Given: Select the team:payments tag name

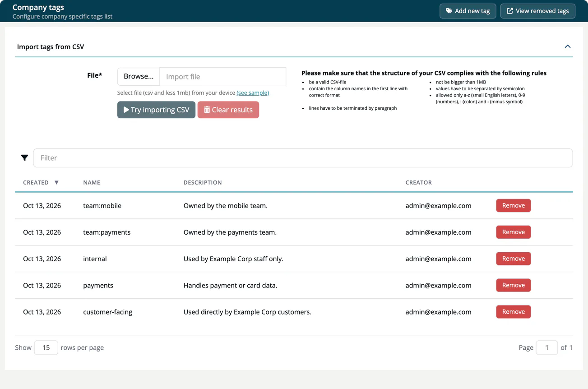Looking at the screenshot, I should pyautogui.click(x=106, y=232).
